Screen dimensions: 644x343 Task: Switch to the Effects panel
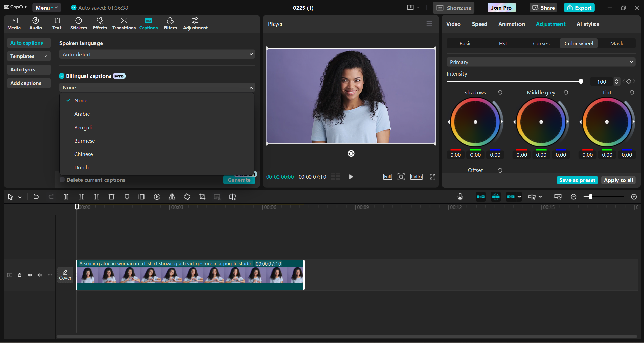(x=100, y=23)
